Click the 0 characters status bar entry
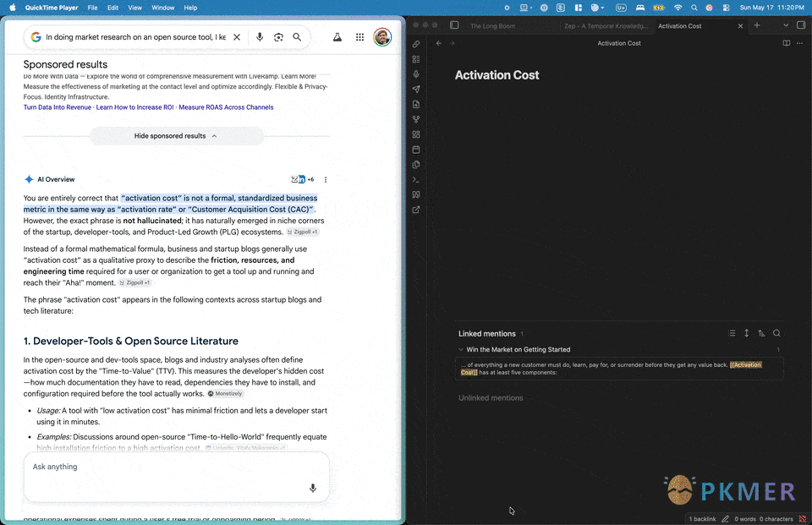The width and height of the screenshot is (812, 525). pyautogui.click(x=776, y=519)
